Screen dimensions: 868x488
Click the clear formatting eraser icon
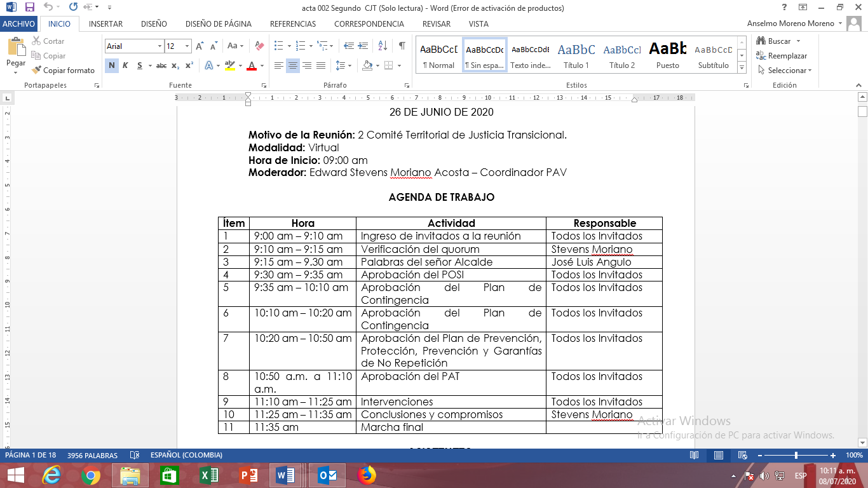[x=259, y=46]
